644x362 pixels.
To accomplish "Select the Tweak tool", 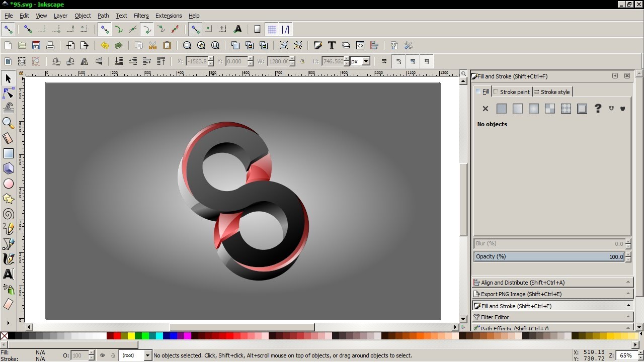I will [x=8, y=107].
